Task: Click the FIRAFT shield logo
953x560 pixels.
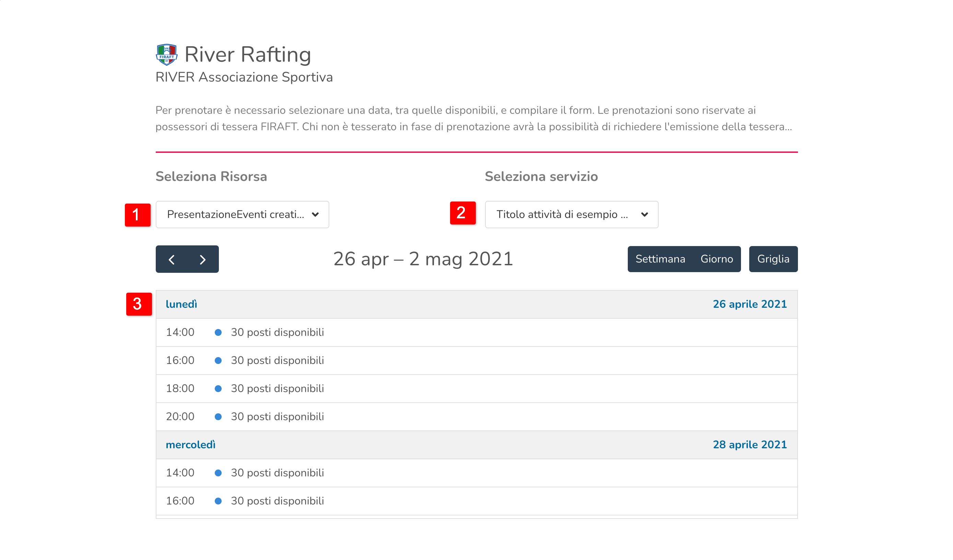Action: click(166, 55)
